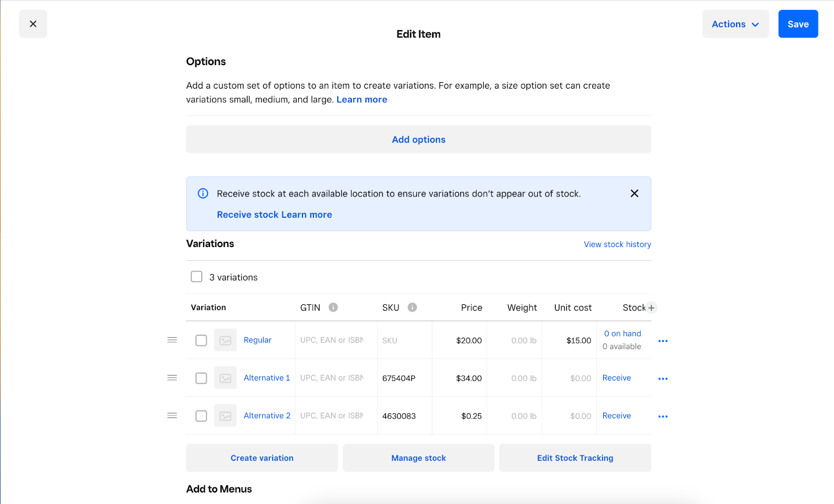Screen dimensions: 834x504
Task: Open the ellipsis menu on the Regular row
Action: click(663, 340)
